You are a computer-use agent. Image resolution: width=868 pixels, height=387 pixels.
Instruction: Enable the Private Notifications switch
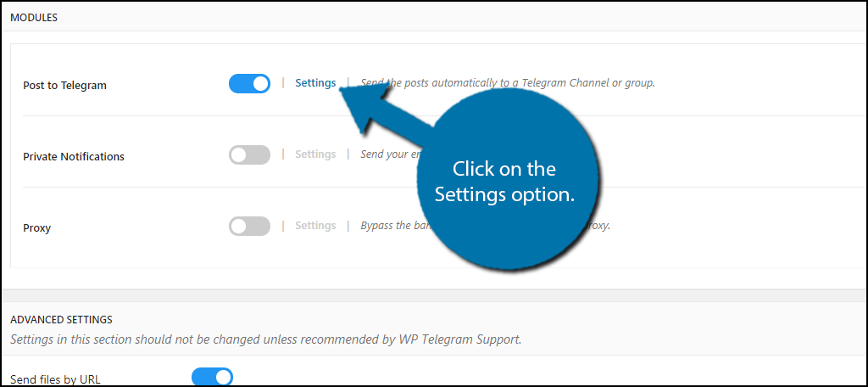click(x=249, y=154)
